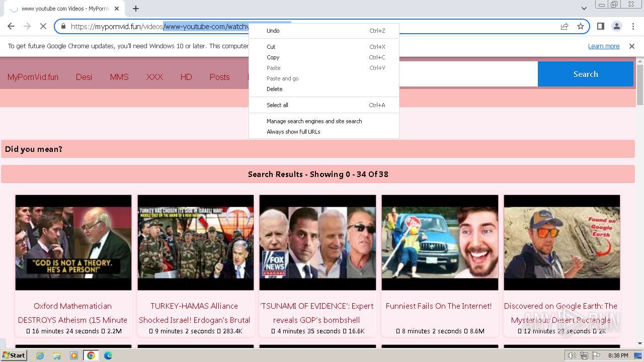The image size is (644, 362).
Task: Click the site search input field
Action: 468,74
